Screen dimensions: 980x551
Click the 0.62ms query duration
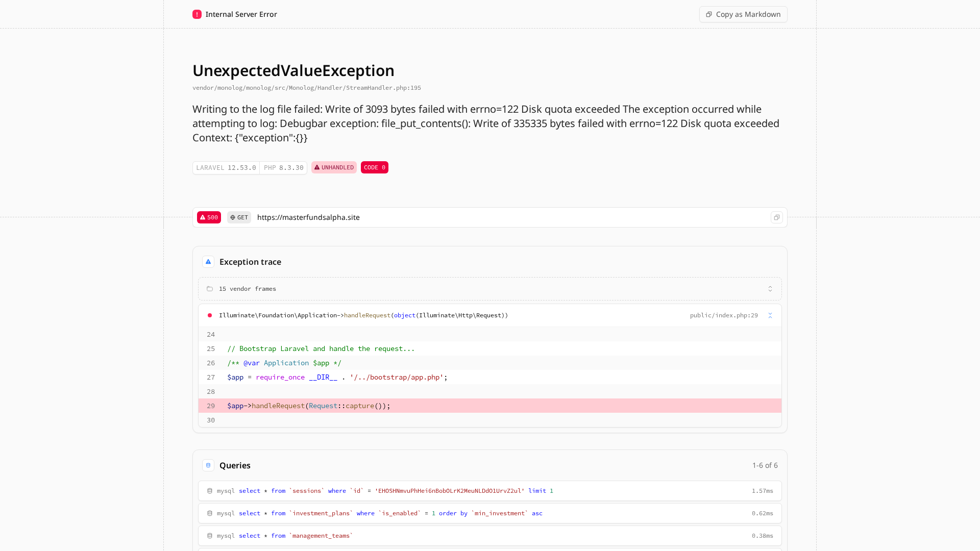coord(763,513)
